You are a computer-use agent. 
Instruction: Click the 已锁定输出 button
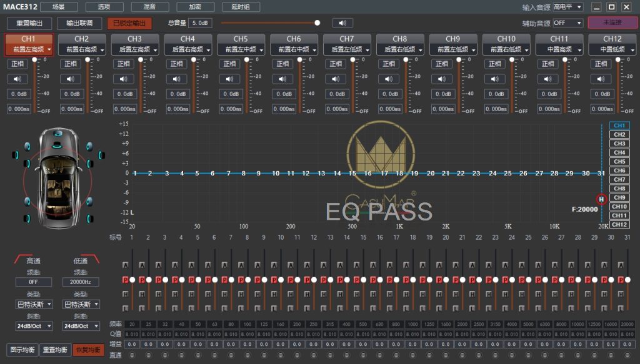tap(129, 23)
